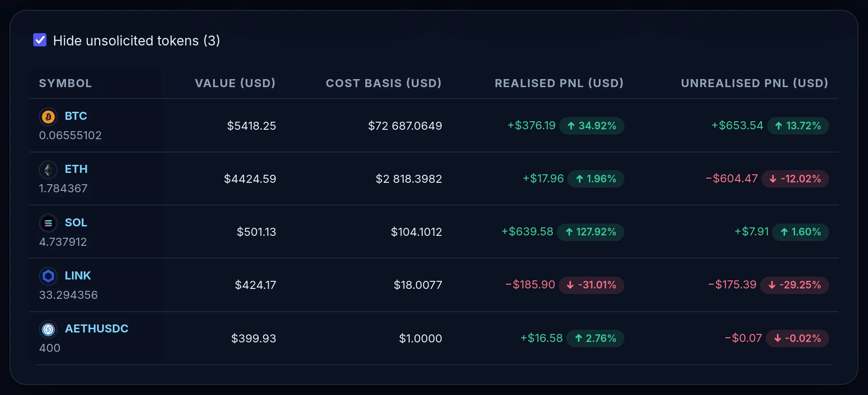Open the AETHUSDC symbol link

(97, 329)
